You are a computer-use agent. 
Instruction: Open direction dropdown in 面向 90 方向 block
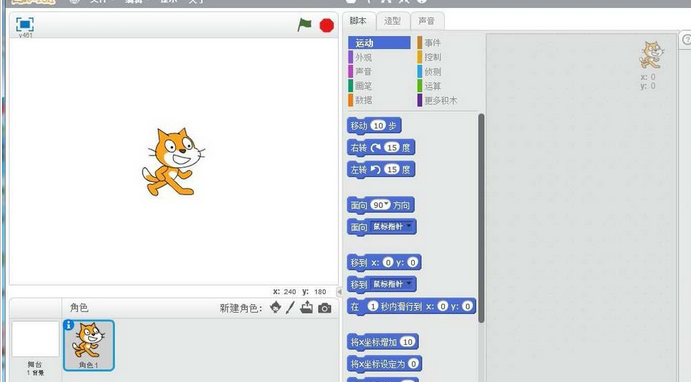(x=387, y=204)
